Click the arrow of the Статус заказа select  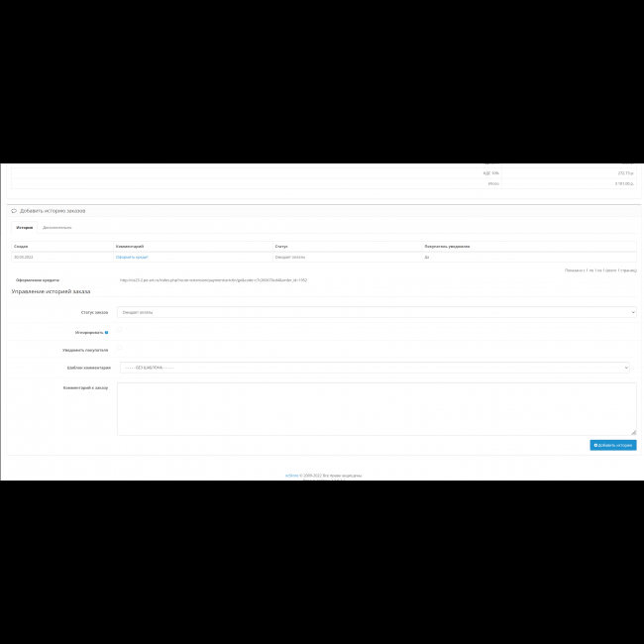(x=632, y=312)
